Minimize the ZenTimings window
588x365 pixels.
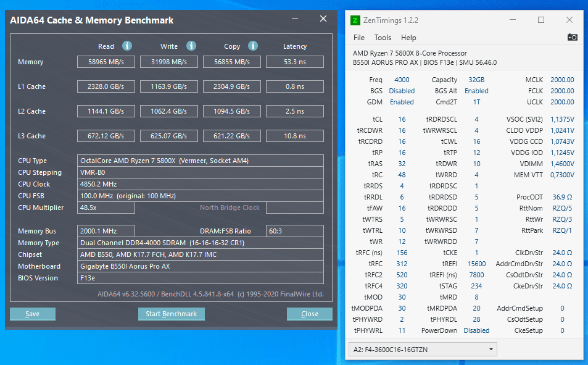(x=513, y=20)
